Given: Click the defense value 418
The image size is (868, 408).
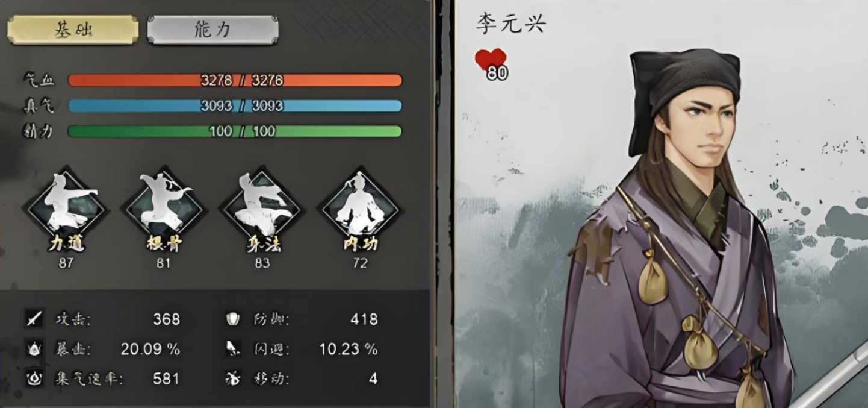Looking at the screenshot, I should [x=364, y=319].
